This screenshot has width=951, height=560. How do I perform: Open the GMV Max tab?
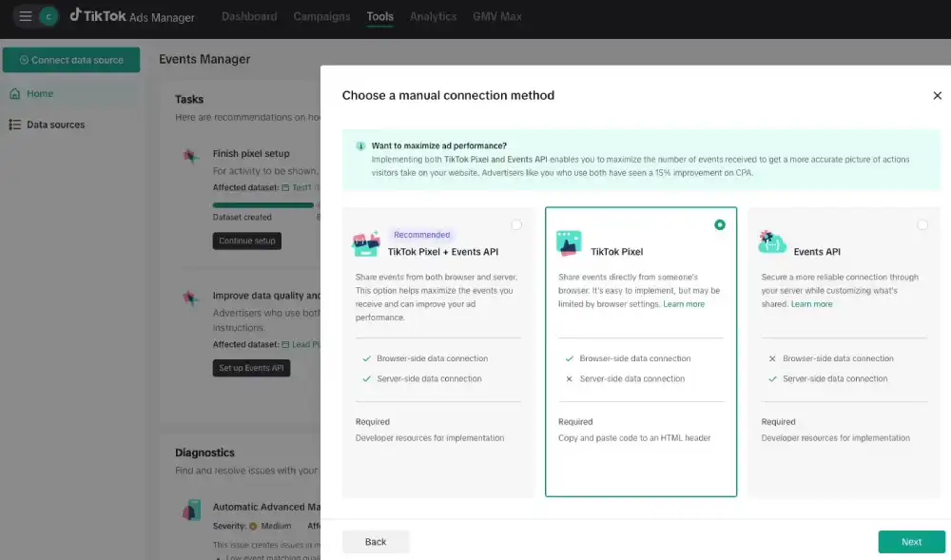click(497, 17)
